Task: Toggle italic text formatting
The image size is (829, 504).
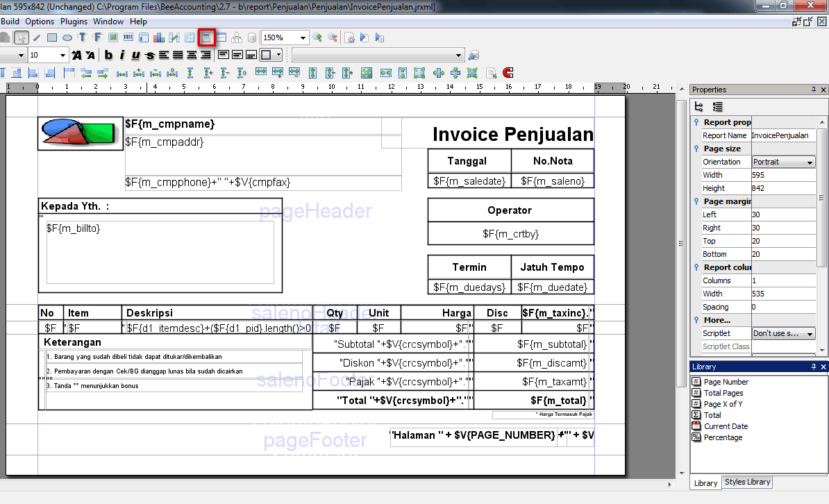Action: pos(123,55)
